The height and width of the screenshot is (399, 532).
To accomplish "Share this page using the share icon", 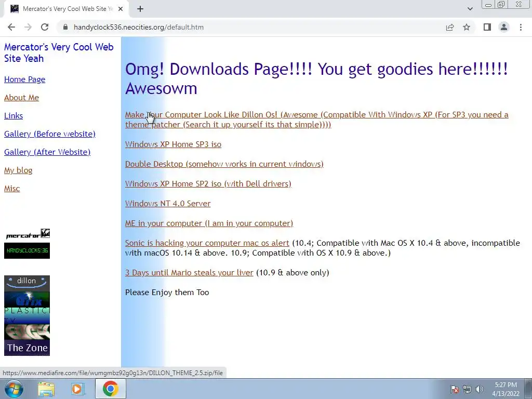I will (450, 27).
